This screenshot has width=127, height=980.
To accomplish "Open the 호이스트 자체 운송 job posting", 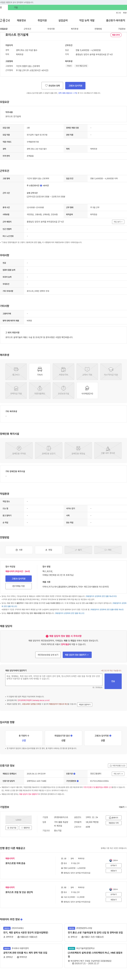I will 15,863.
